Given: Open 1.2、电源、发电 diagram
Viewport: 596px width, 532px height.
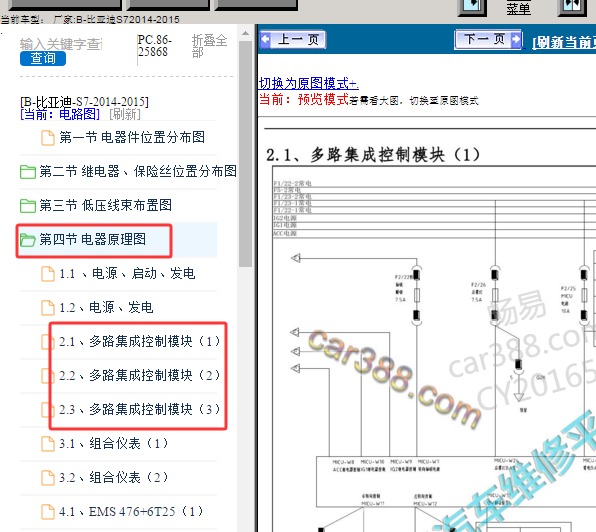Looking at the screenshot, I should (106, 307).
